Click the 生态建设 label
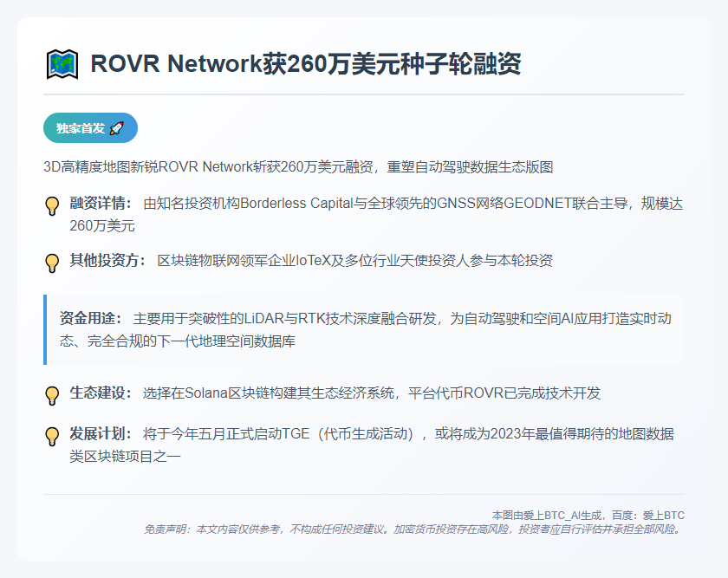 point(101,393)
